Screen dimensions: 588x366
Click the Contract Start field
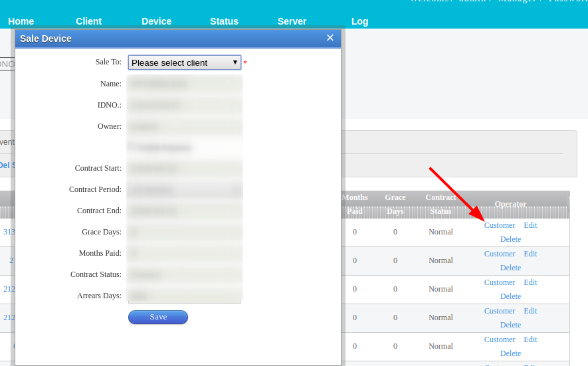pyautogui.click(x=184, y=169)
